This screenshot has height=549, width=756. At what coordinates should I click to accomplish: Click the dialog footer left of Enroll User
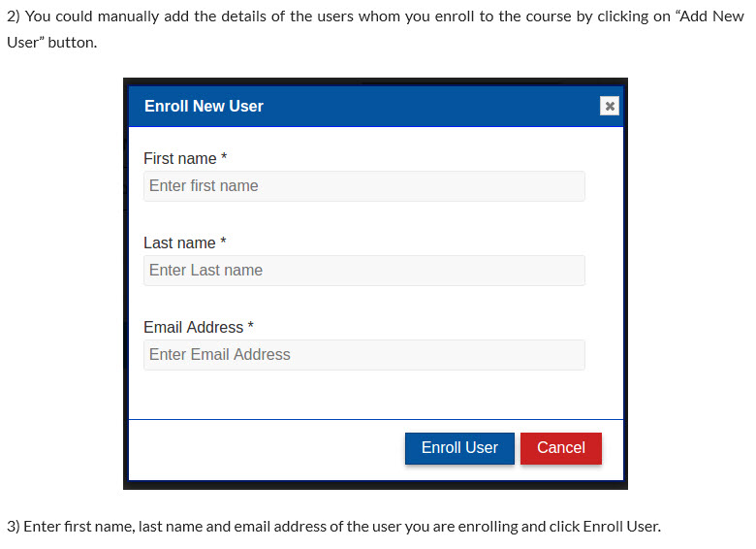[x=266, y=449]
